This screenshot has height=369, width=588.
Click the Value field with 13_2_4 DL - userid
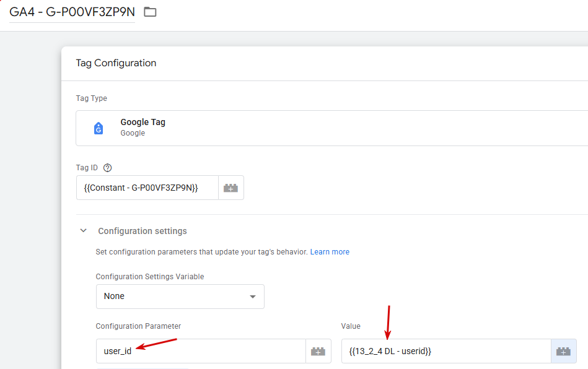click(x=446, y=351)
